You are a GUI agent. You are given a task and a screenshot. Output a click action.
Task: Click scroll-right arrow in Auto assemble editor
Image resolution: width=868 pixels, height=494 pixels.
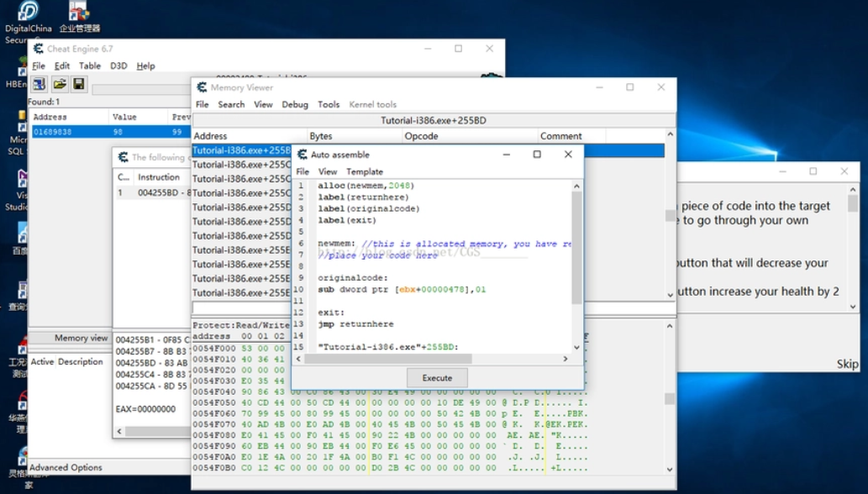pos(566,359)
